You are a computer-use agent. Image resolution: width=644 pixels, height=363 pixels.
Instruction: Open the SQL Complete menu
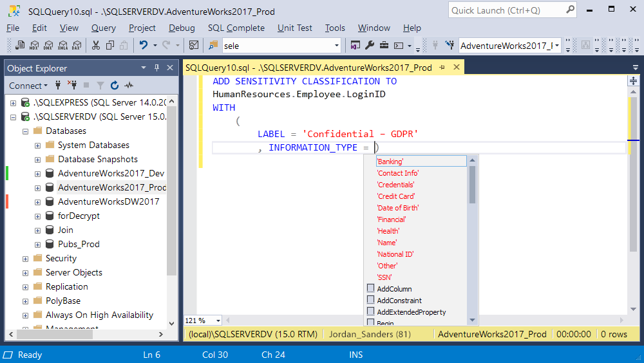point(236,28)
